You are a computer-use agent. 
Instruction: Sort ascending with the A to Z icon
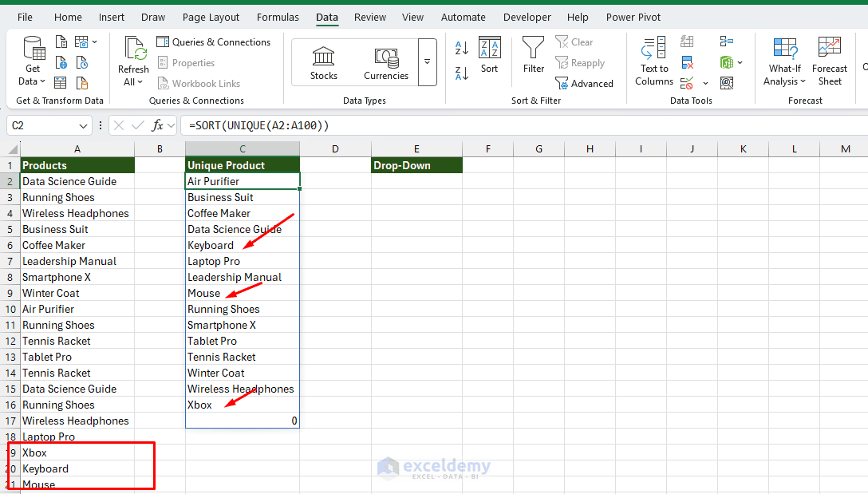[462, 48]
